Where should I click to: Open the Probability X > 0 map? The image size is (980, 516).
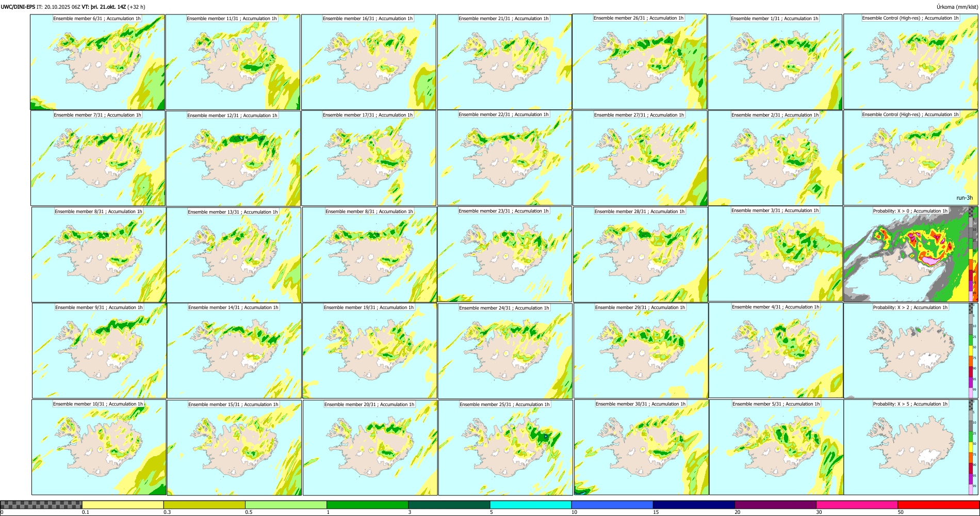[906, 254]
